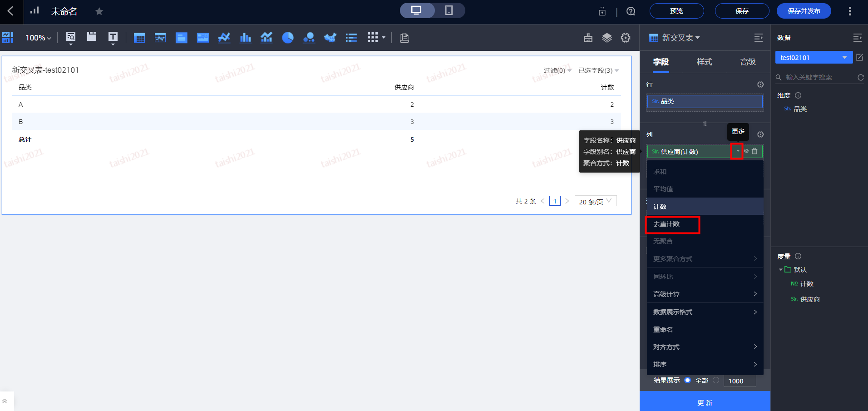
Task: Open the layers stack icon
Action: [x=607, y=38]
